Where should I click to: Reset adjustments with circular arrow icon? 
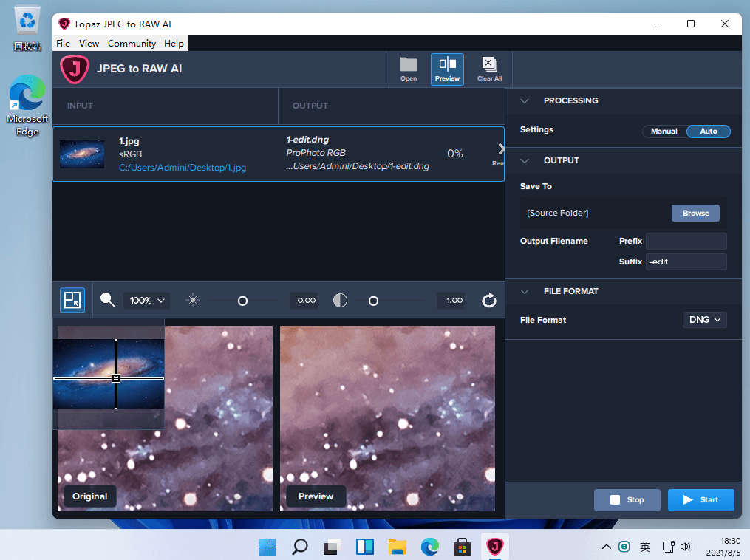(x=489, y=301)
